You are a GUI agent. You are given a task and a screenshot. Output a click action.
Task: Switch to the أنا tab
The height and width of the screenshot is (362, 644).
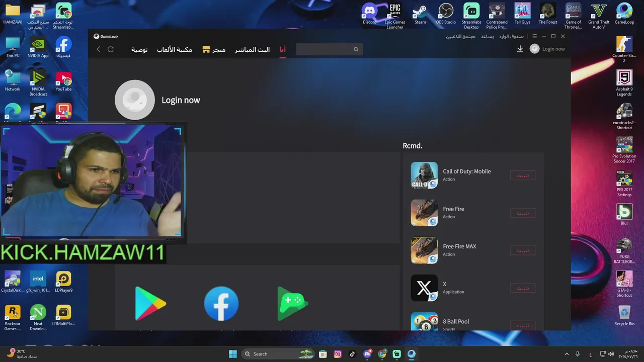point(283,49)
